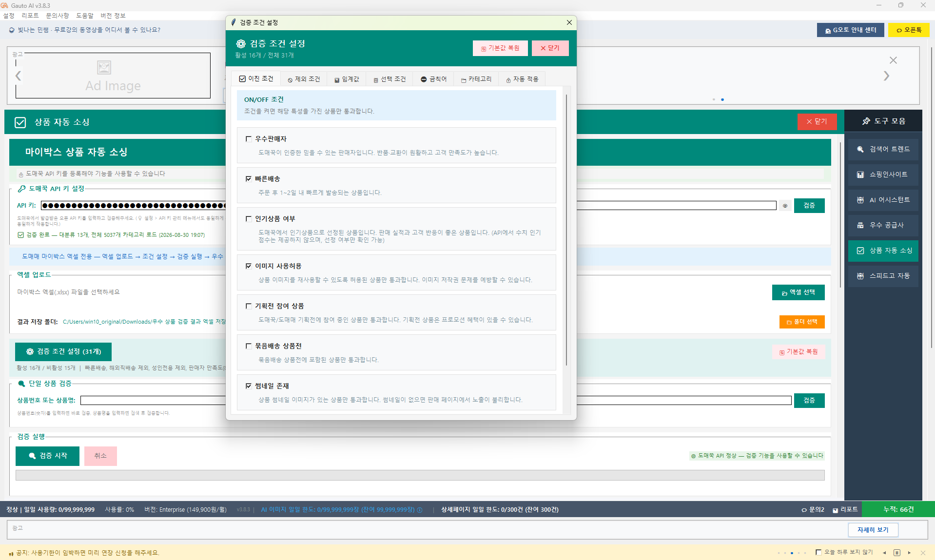The image size is (935, 560).
Task: Click the 도구 모음 pin header
Action: pyautogui.click(x=883, y=121)
